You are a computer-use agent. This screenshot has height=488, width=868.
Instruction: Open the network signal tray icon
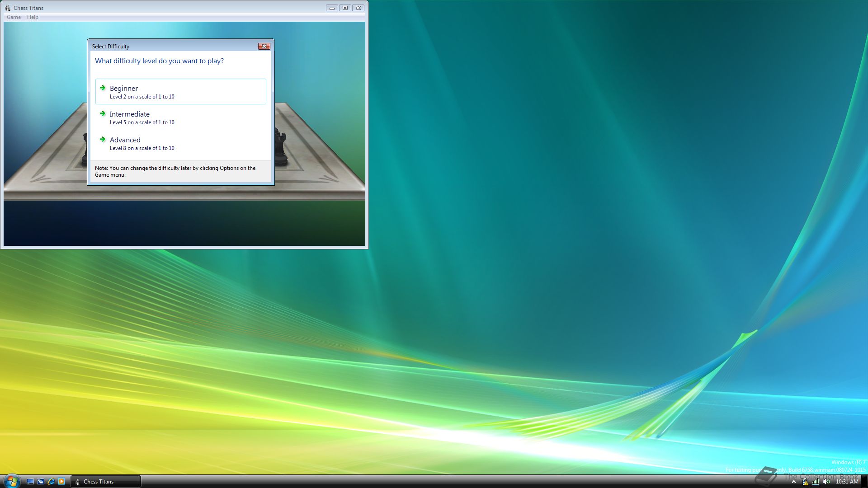[816, 482]
